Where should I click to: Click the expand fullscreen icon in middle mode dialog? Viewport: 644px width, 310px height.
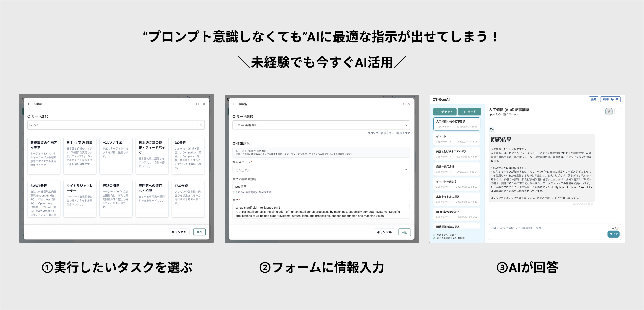403,104
